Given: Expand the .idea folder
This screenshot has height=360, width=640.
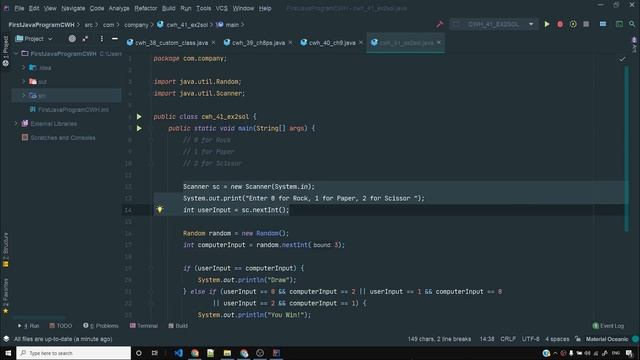Looking at the screenshot, I should pos(23,68).
